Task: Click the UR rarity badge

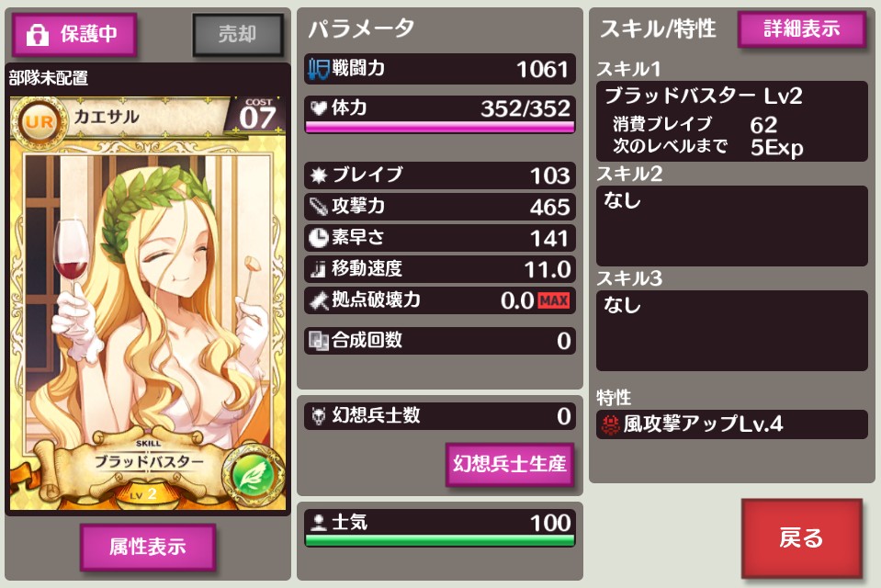Action: click(x=40, y=122)
